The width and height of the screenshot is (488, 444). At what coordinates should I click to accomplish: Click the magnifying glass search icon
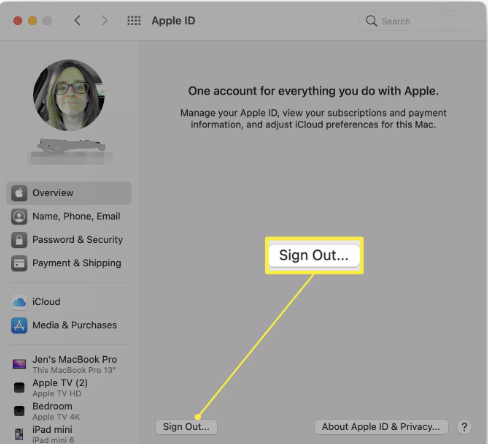coord(371,21)
